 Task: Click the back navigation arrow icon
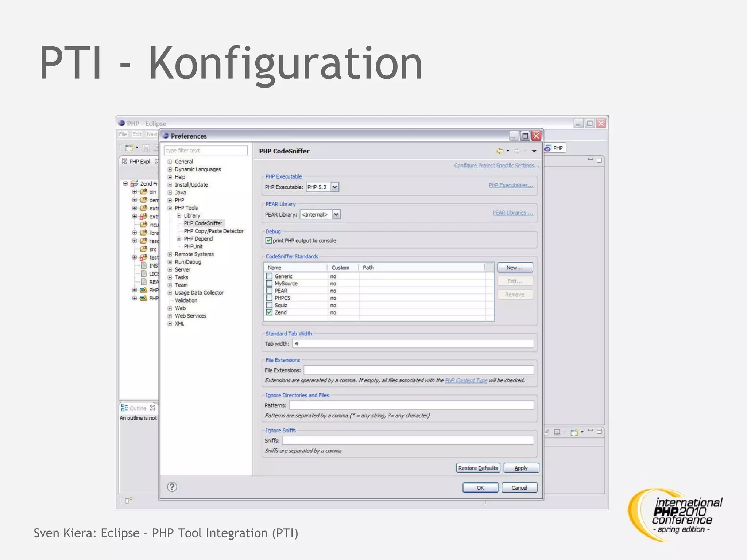(x=500, y=151)
